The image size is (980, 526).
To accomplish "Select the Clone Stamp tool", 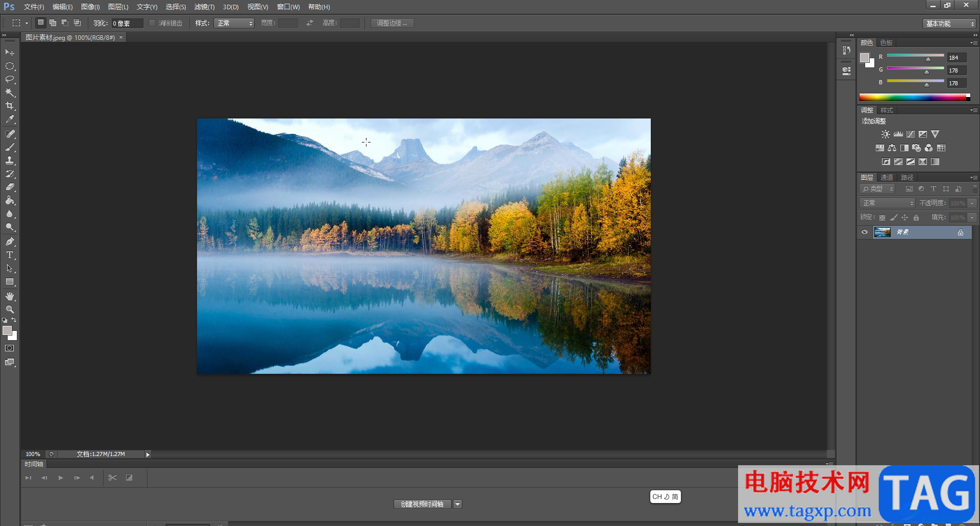I will click(10, 160).
